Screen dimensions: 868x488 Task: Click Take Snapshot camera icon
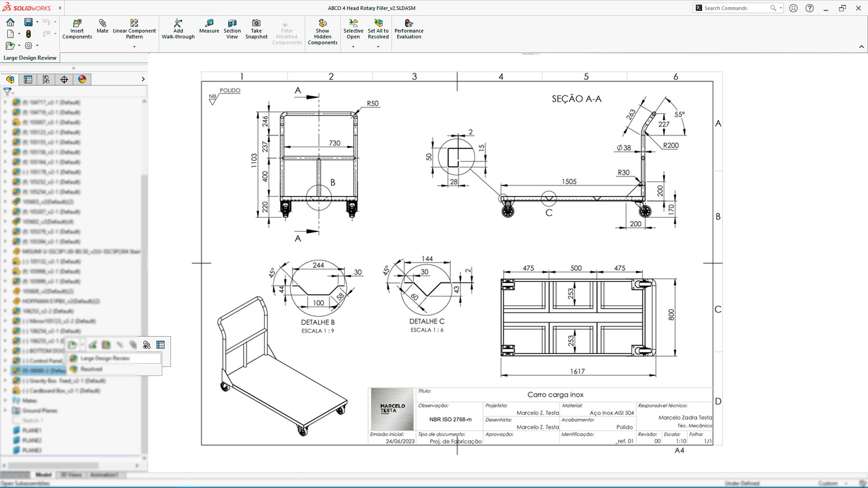tap(256, 23)
